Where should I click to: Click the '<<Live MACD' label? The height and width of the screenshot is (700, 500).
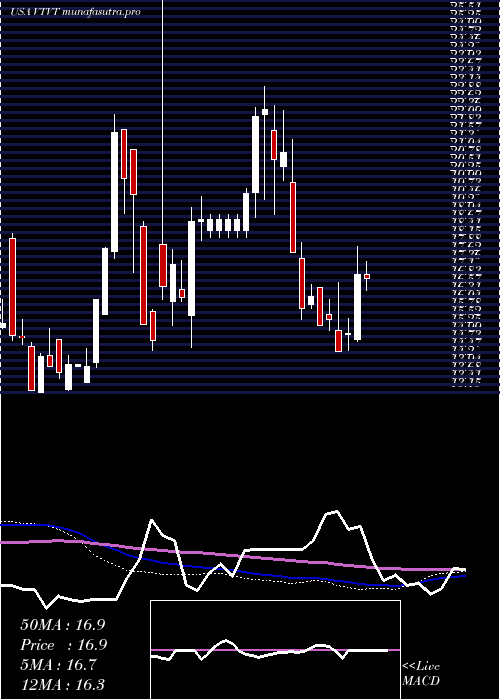point(421,674)
